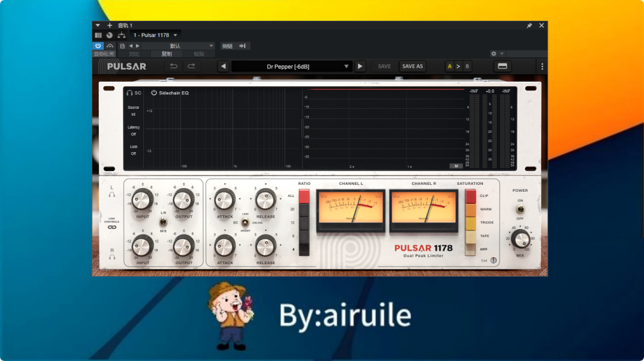Click the 侧链 sidechain button
Screen dimensions: 644x361
tap(228, 46)
